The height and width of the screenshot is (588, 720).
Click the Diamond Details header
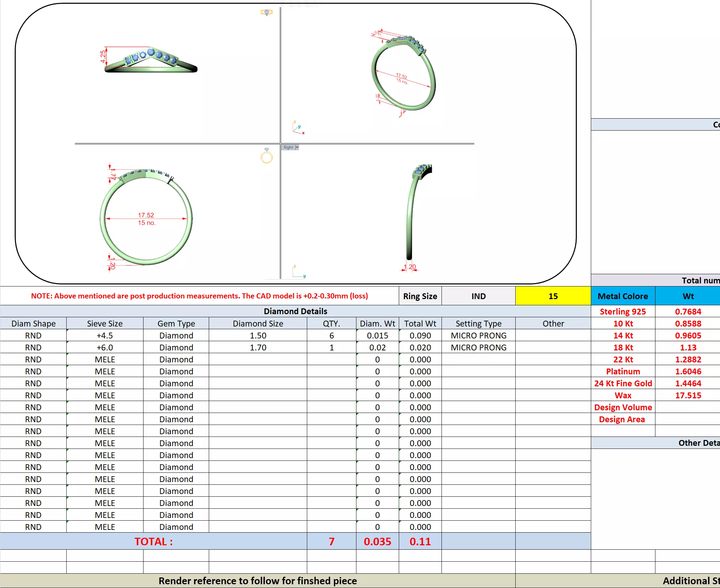tap(295, 311)
